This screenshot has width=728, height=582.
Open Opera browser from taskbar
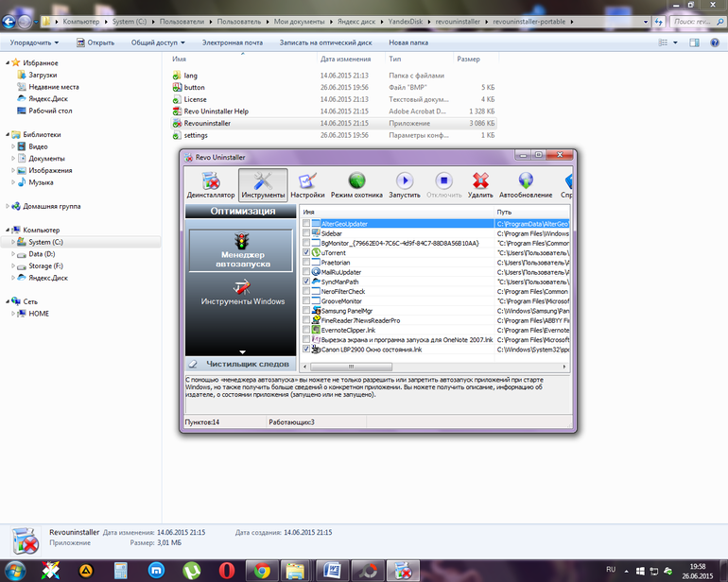(227, 571)
